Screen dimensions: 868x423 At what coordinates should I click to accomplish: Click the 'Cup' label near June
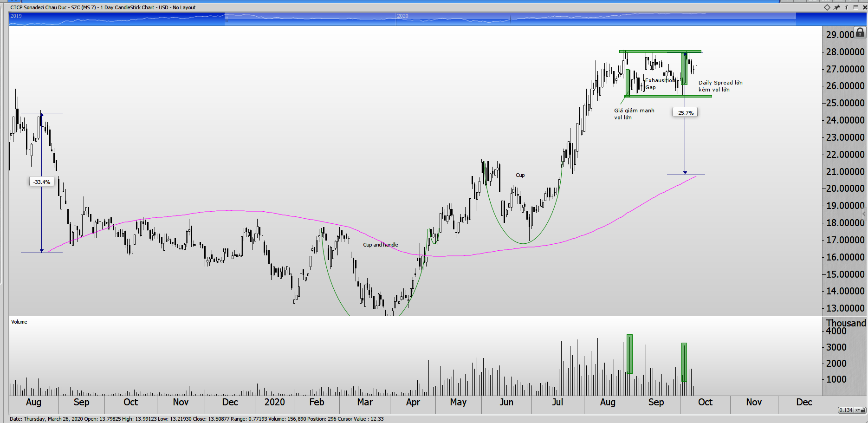click(x=520, y=175)
